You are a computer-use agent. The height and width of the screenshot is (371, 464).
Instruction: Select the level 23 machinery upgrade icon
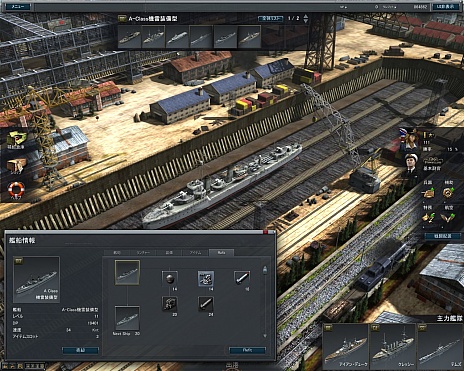[170, 304]
